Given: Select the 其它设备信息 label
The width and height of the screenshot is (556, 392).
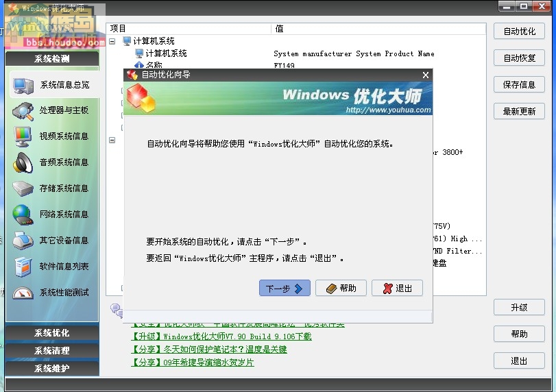Looking at the screenshot, I should click(64, 241).
